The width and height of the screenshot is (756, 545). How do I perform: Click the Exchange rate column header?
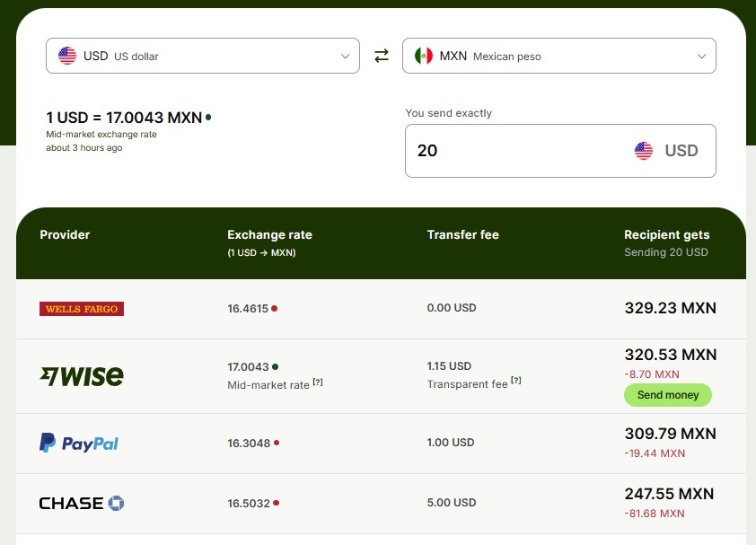click(269, 235)
